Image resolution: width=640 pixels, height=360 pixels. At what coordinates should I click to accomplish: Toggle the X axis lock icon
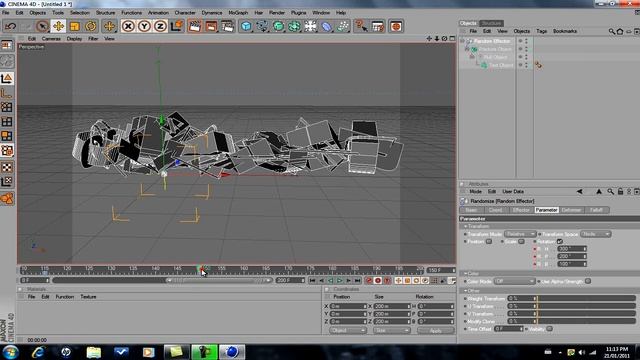click(x=128, y=27)
